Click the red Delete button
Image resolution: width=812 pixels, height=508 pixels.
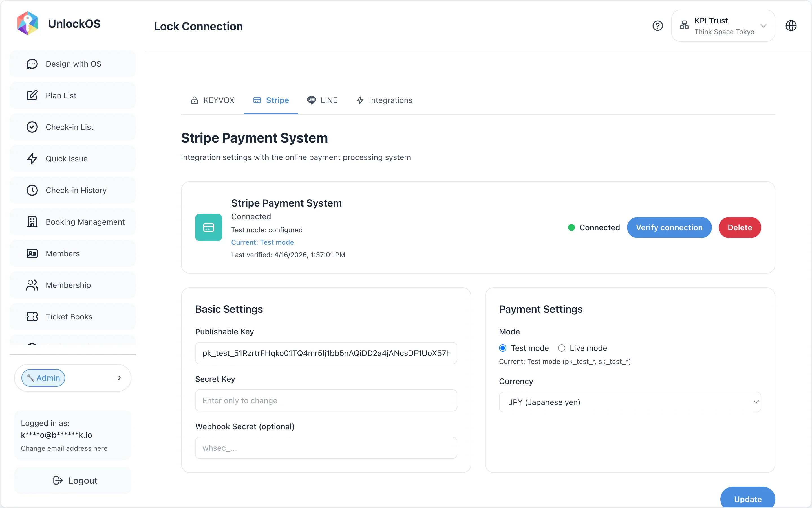tap(740, 227)
